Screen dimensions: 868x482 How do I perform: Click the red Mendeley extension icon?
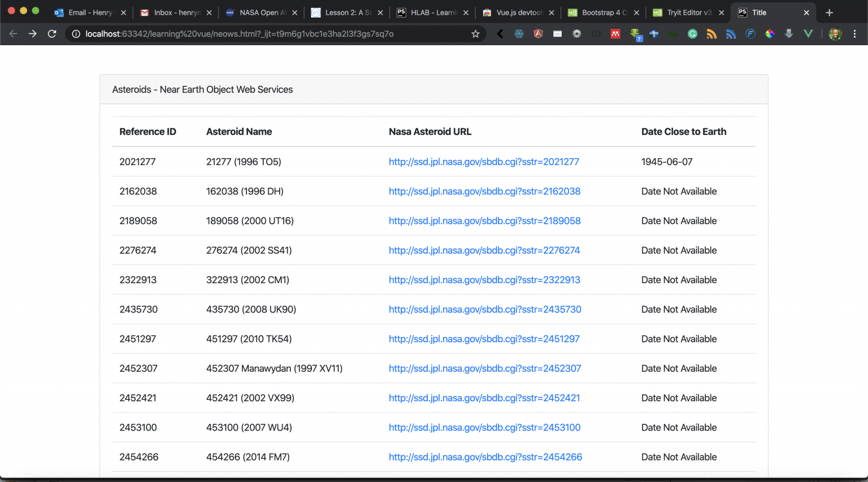615,34
